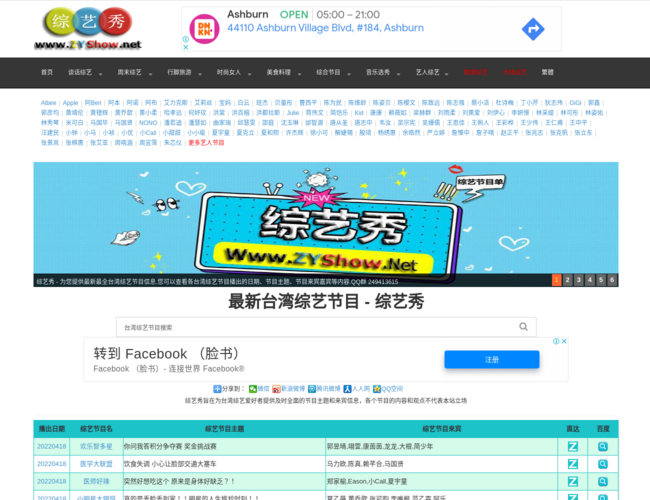Select banner slide 4
Image resolution: width=650 pixels, height=500 pixels.
[x=589, y=280]
